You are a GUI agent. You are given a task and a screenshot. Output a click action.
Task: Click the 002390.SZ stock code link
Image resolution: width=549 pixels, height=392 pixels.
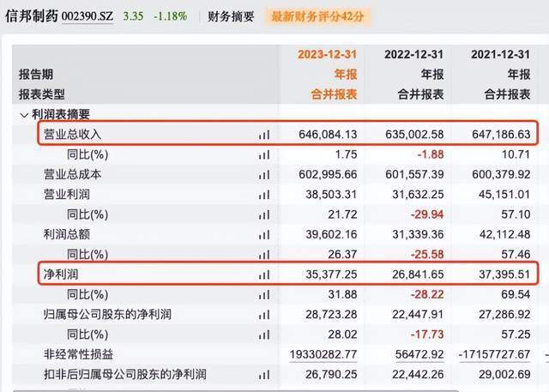tap(87, 16)
